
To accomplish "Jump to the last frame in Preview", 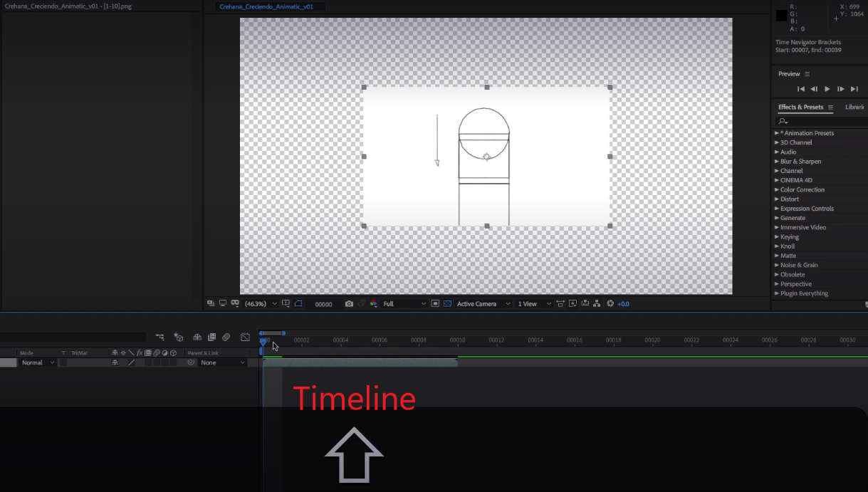I will (854, 88).
